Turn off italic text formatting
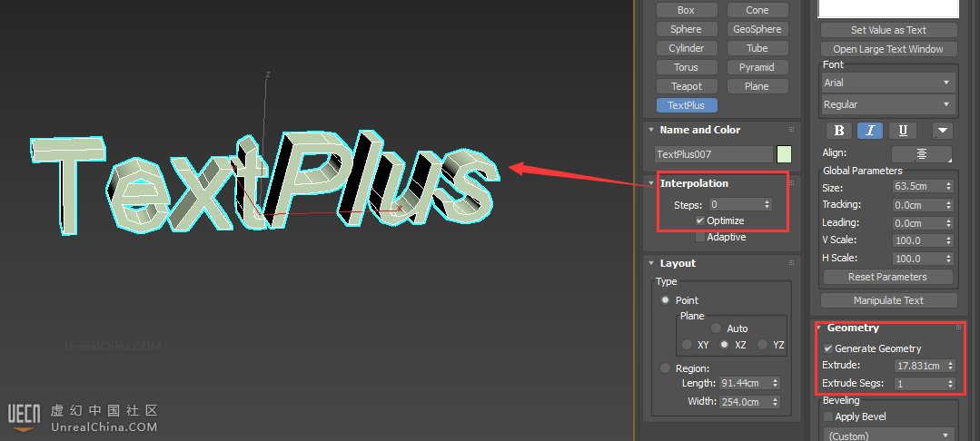The height and width of the screenshot is (441, 980). pyautogui.click(x=870, y=131)
